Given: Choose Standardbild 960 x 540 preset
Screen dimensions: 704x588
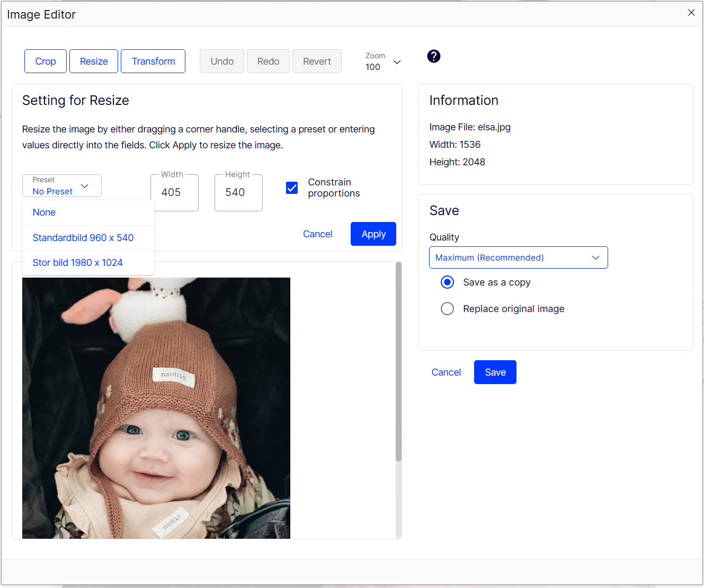Looking at the screenshot, I should pyautogui.click(x=83, y=238).
